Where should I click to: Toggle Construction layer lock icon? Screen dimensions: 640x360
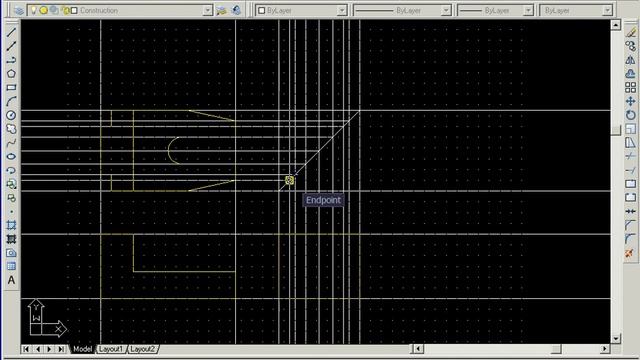pyautogui.click(x=65, y=10)
